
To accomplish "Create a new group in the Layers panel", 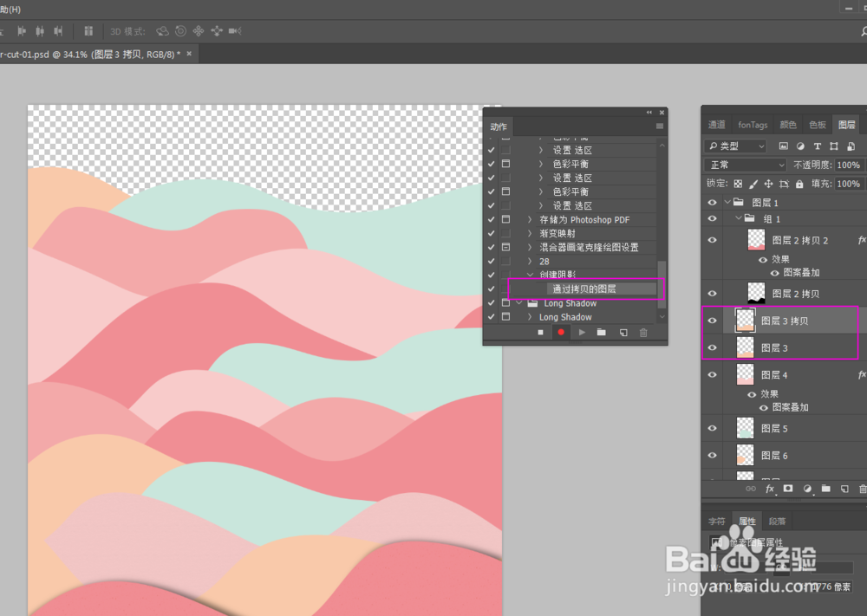I will (x=825, y=489).
